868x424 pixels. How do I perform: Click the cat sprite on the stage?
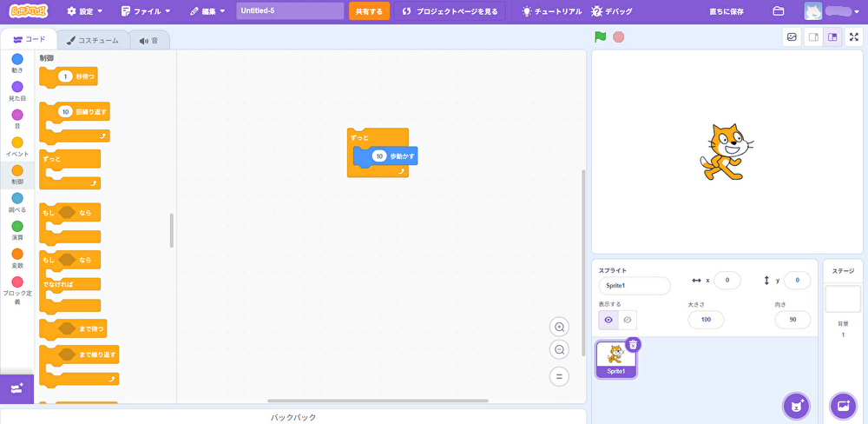[725, 152]
